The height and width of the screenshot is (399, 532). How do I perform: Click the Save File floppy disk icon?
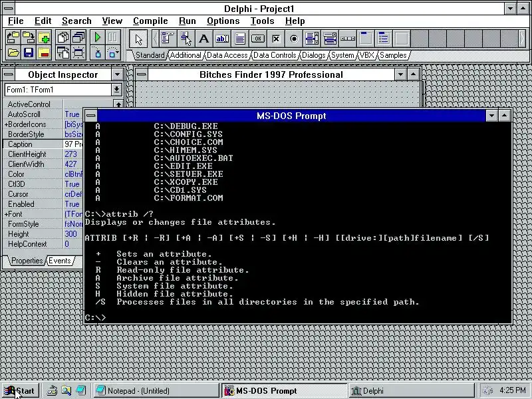(29, 53)
